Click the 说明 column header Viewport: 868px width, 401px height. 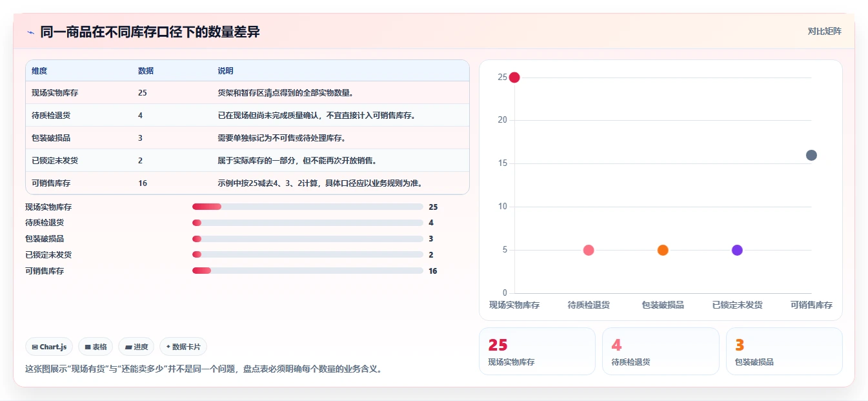pos(225,70)
